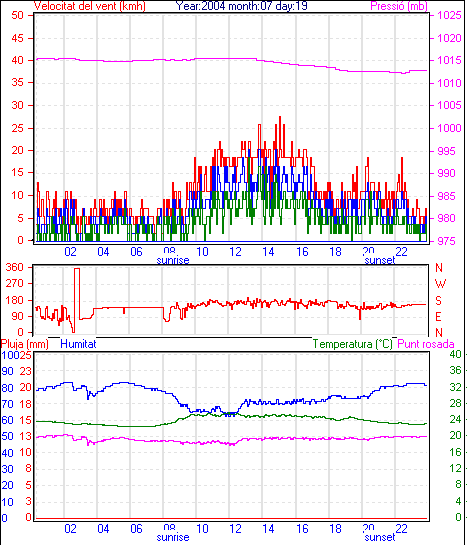Click the 1015 value on pressure axis

[449, 60]
